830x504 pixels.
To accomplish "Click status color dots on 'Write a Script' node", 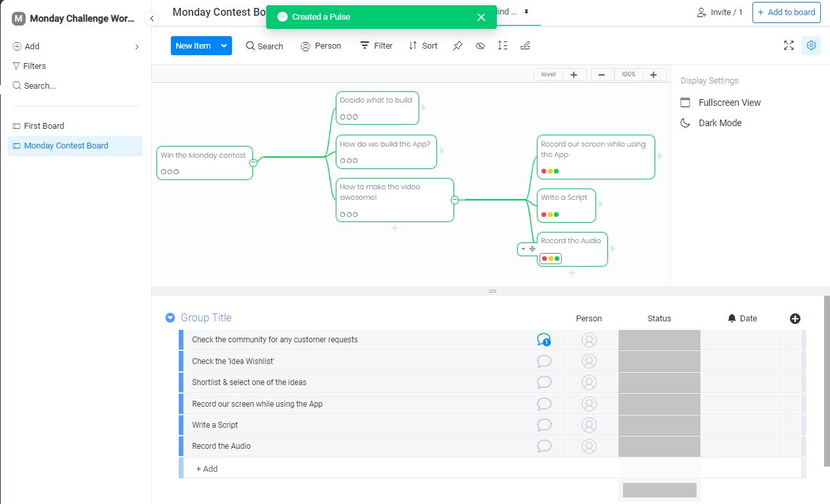I will coord(550,214).
